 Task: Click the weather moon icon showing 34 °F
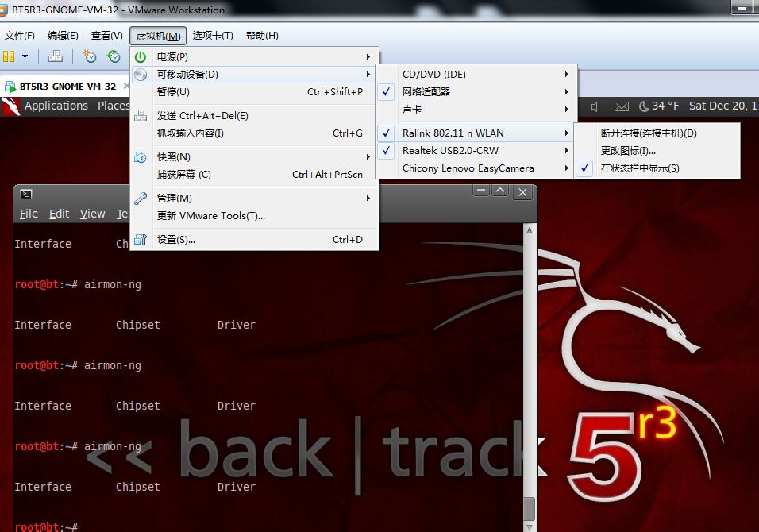(644, 106)
